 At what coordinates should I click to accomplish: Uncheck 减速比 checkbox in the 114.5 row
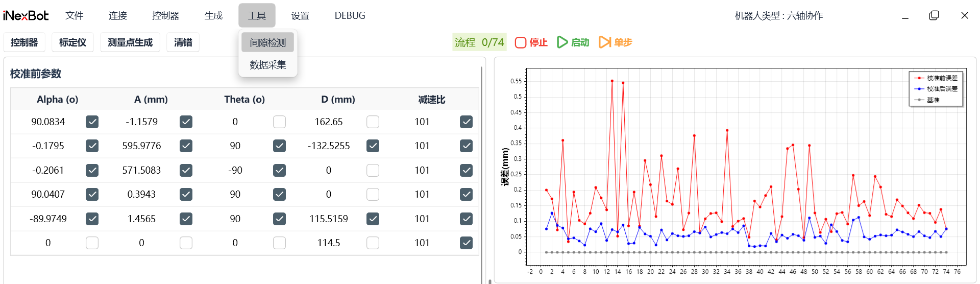click(x=466, y=243)
